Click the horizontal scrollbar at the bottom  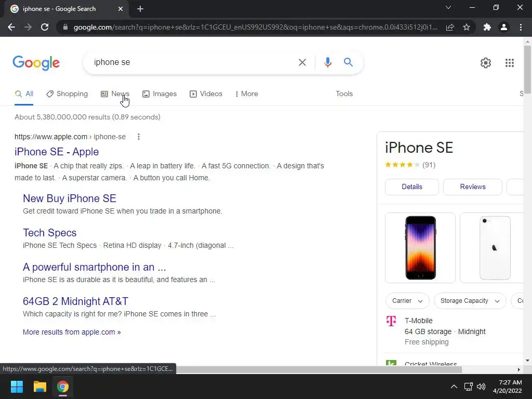[x=319, y=369]
